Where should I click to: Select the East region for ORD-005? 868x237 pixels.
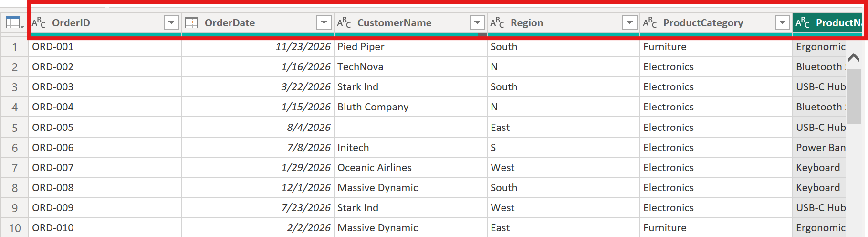click(564, 128)
